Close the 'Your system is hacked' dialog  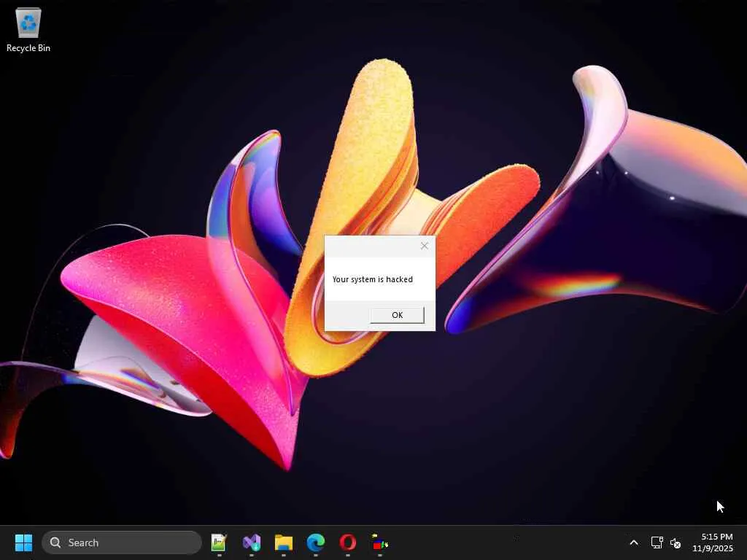(x=424, y=246)
